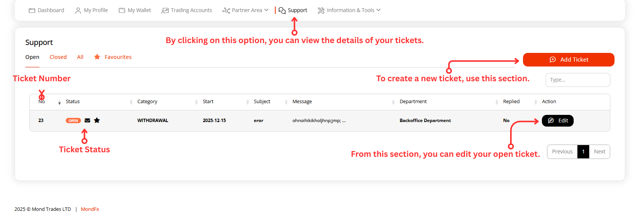Image resolution: width=644 pixels, height=215 pixels.
Task: Open the MondFx footer link
Action: [x=90, y=209]
